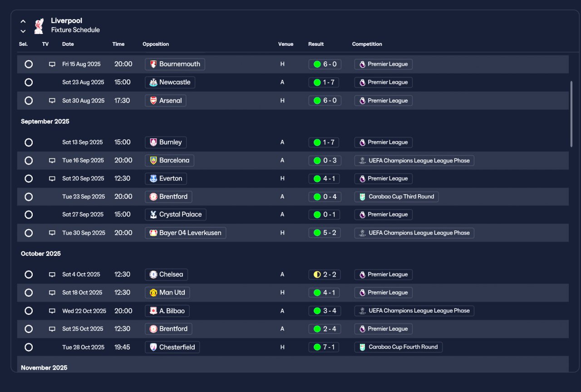Open the A. Bilbao opposition button

[167, 311]
